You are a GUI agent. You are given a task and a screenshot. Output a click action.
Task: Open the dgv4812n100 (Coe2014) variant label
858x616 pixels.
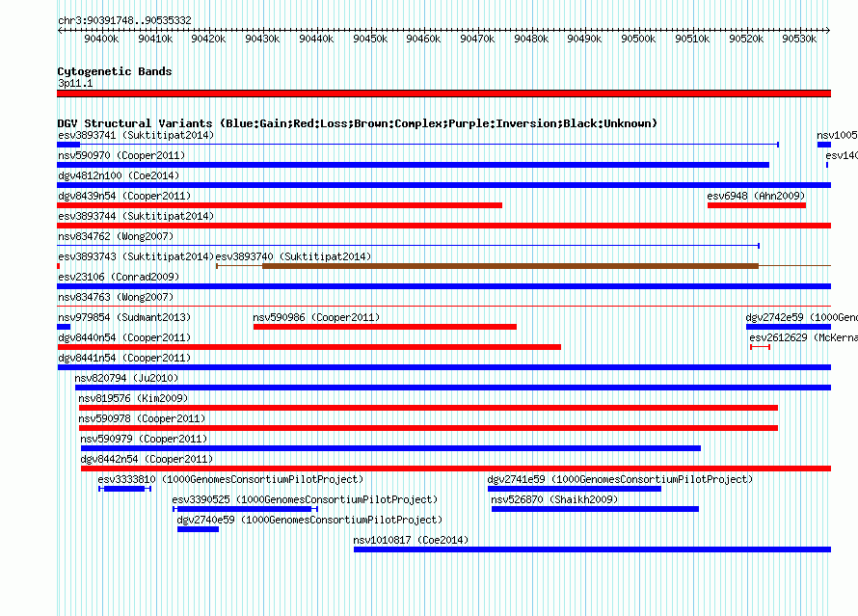pyautogui.click(x=119, y=175)
